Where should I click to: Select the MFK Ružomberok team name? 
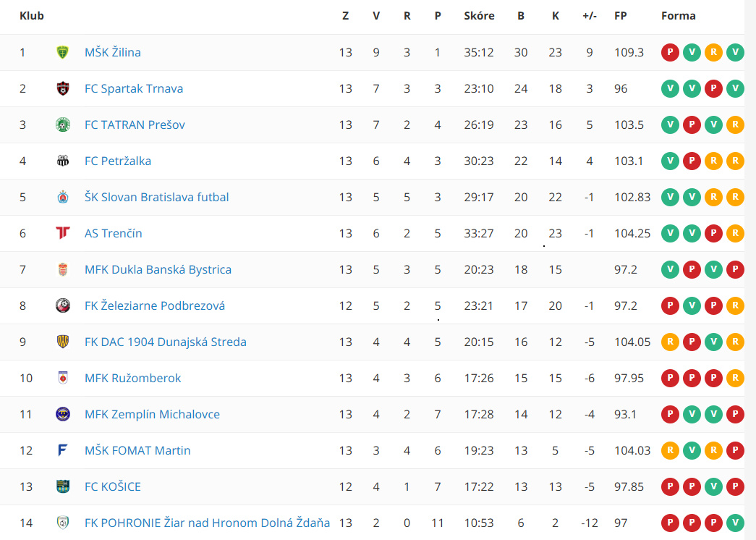133,378
